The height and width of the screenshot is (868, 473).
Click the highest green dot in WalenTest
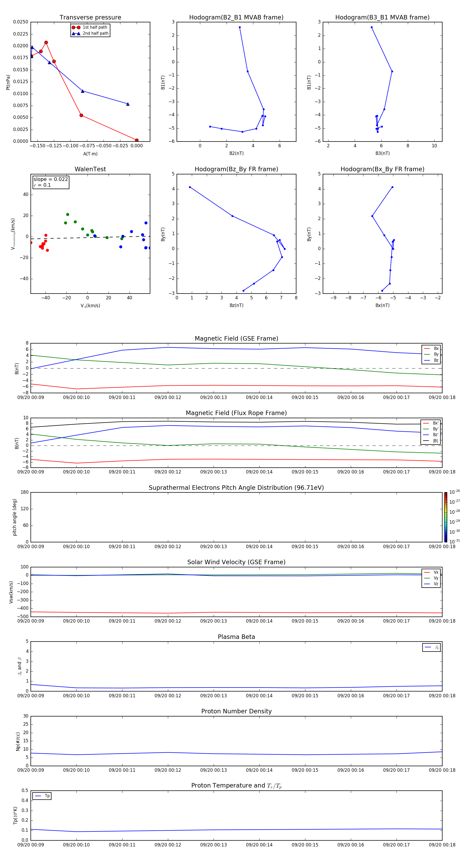click(x=68, y=214)
